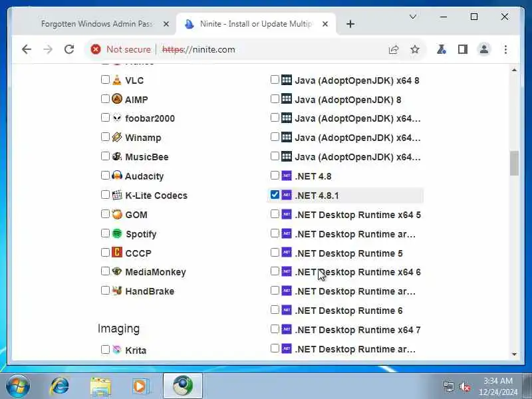This screenshot has width=532, height=399.
Task: Click the MediaMonkey label
Action: (x=156, y=272)
